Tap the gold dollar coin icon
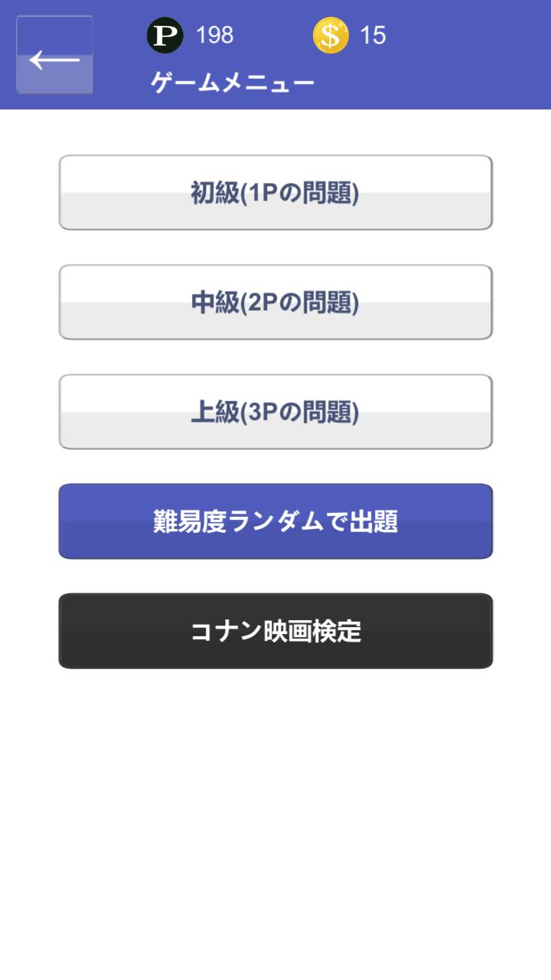This screenshot has width=551, height=980. point(331,35)
